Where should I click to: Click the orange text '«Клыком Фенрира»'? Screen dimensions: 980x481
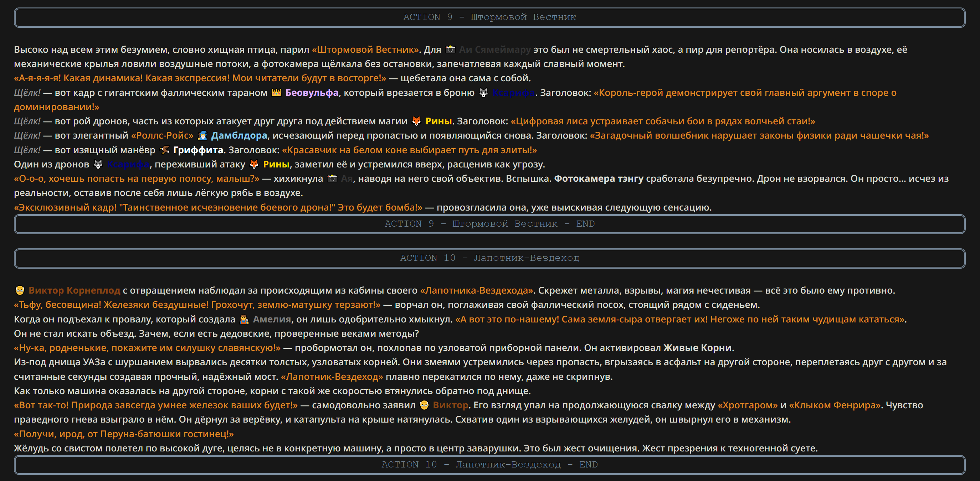point(835,405)
